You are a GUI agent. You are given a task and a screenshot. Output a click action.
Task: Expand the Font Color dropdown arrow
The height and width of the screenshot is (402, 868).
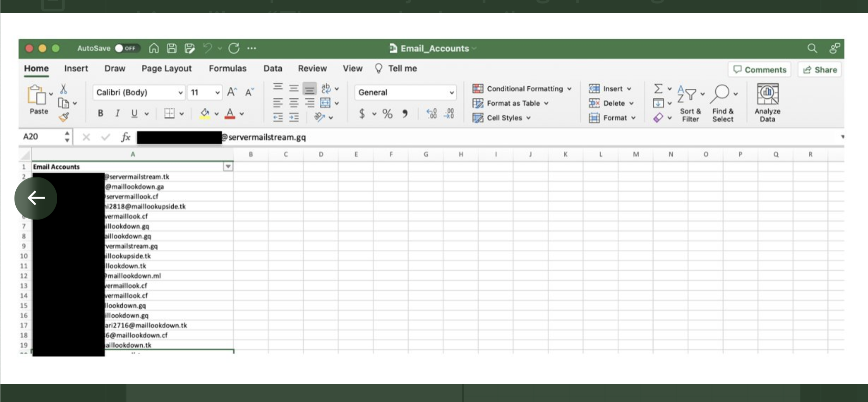click(242, 114)
